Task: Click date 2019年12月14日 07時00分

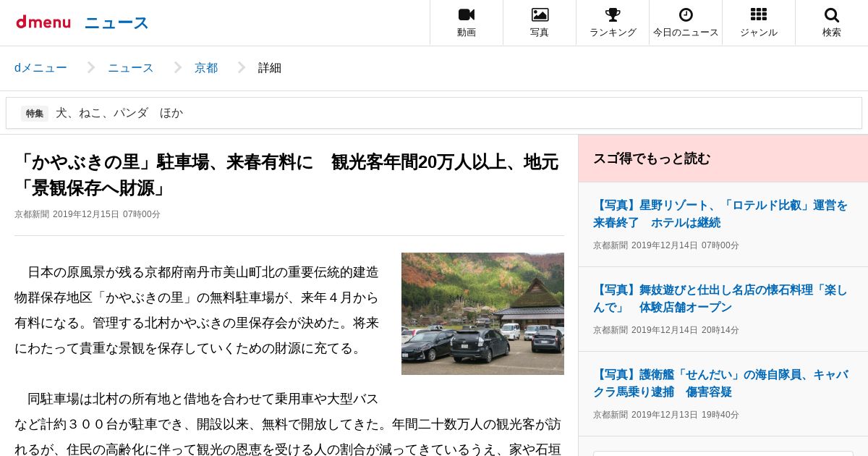Action: 685,245
